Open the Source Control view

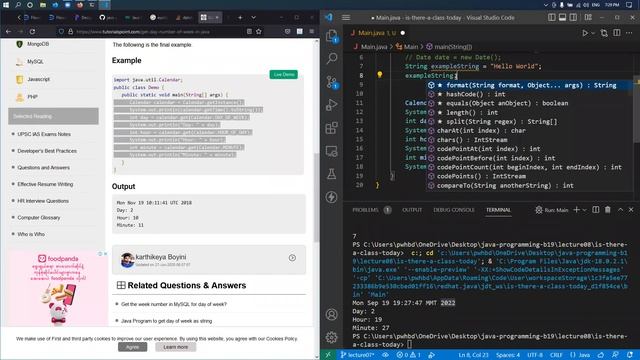point(331,82)
